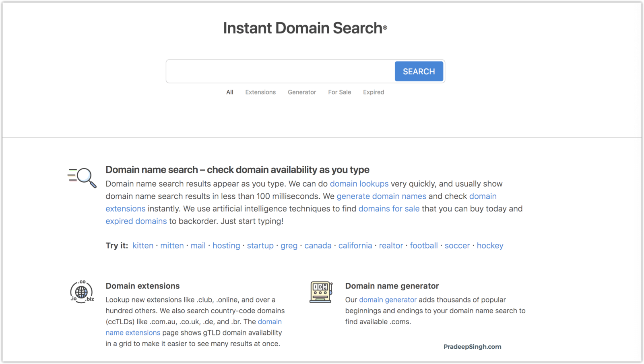This screenshot has width=644, height=364.
Task: Try the california example search
Action: tap(355, 246)
